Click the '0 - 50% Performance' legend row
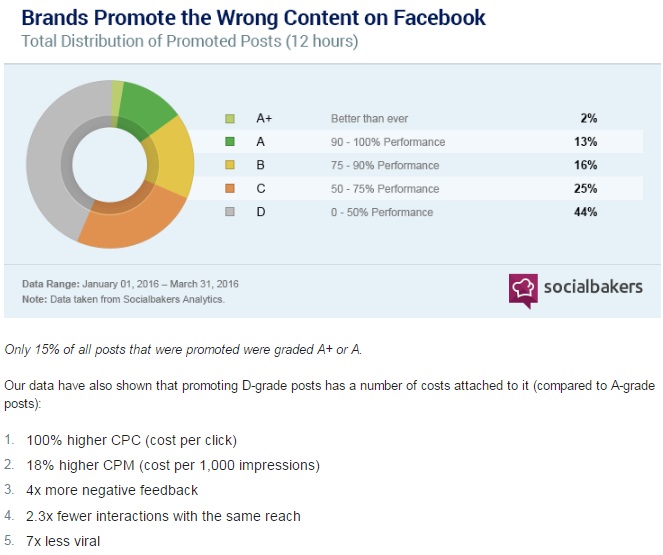Image resolution: width=663 pixels, height=555 pixels. [x=381, y=212]
